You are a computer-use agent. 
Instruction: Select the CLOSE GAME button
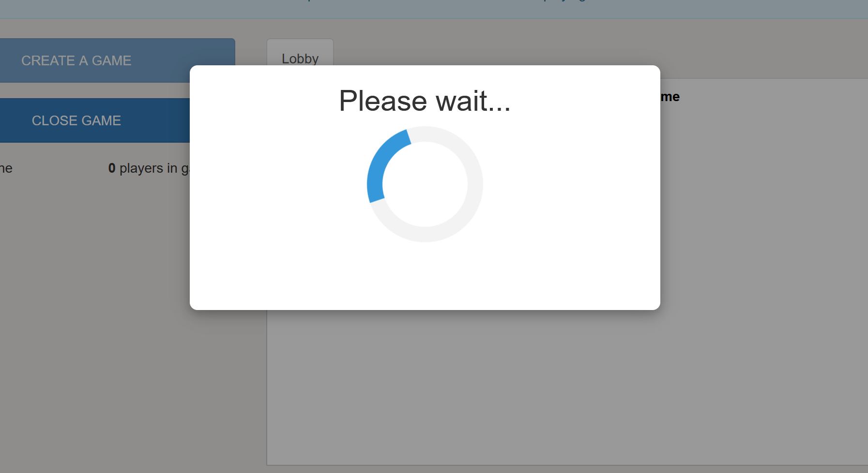(94, 120)
